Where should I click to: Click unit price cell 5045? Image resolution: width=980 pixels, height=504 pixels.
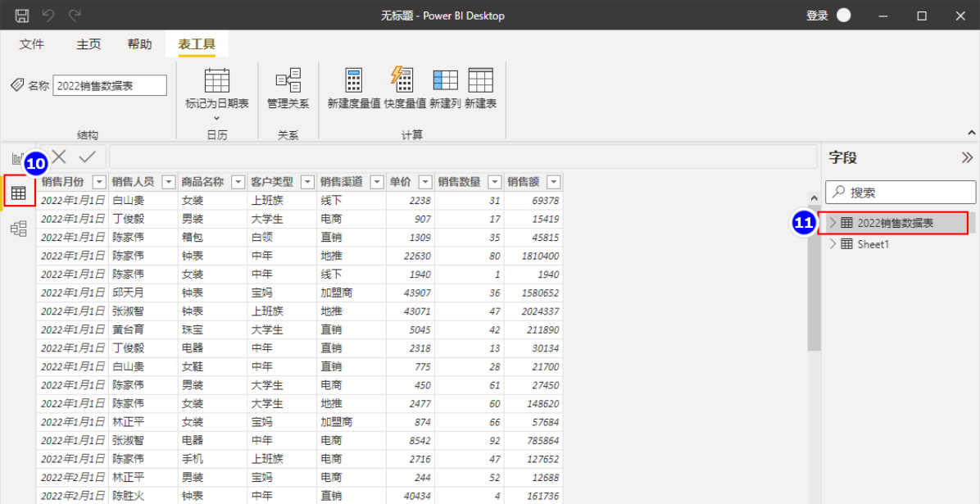410,329
